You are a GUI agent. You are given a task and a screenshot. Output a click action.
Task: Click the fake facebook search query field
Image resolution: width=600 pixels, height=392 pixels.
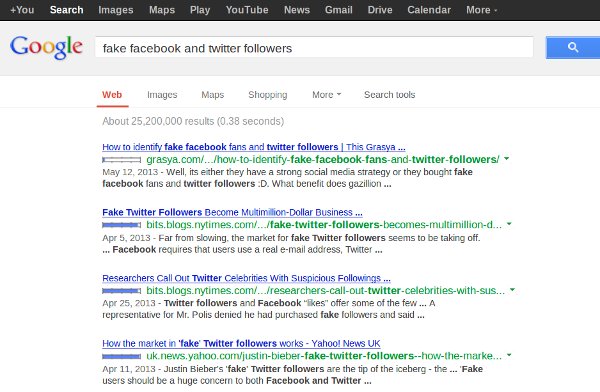[x=314, y=47]
